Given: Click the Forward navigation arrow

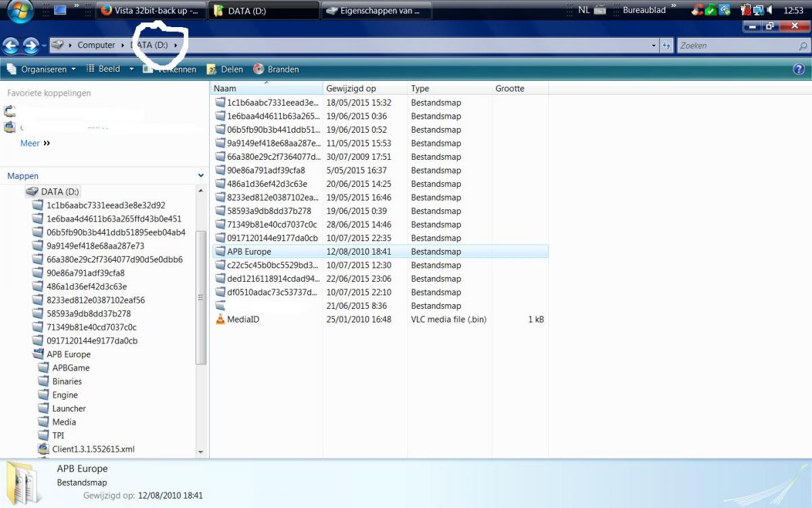Looking at the screenshot, I should point(30,45).
